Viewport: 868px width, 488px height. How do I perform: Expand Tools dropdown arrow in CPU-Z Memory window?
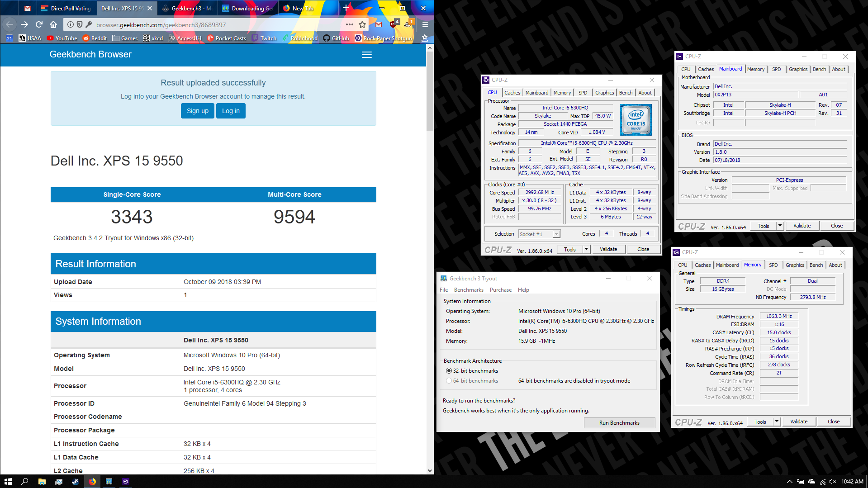click(x=777, y=422)
